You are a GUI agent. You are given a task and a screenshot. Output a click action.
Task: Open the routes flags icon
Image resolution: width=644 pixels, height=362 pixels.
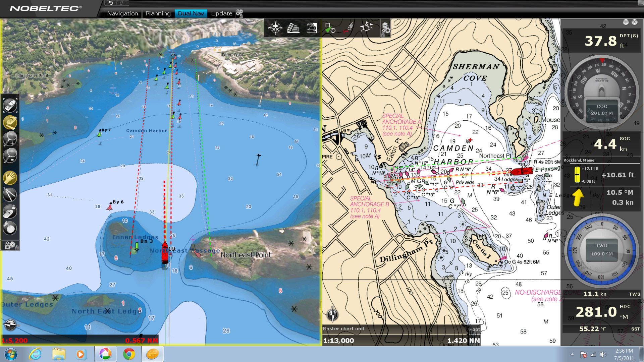tap(367, 28)
